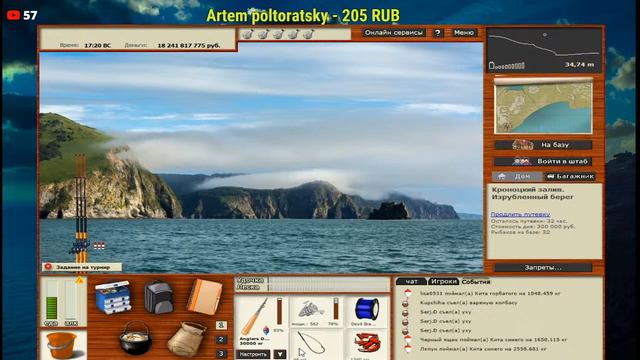The image size is (640, 360).
Task: Click the Лепун whale catch event
Action: 483,349
